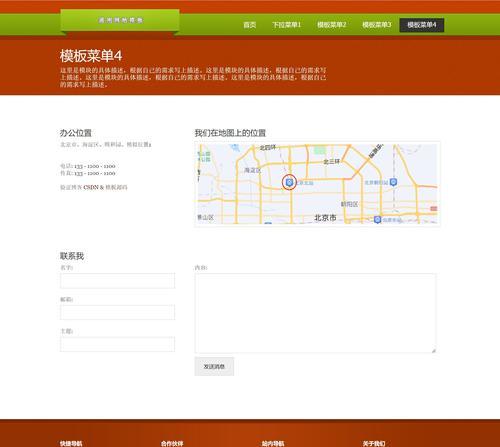The width and height of the screenshot is (500, 447).
Task: Click the blue station marker near 北京朝阳站
Action: [393, 182]
